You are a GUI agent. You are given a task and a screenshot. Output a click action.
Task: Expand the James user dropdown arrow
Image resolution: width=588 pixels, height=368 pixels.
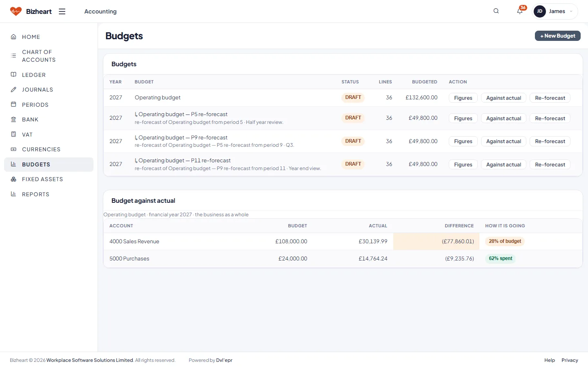point(571,11)
